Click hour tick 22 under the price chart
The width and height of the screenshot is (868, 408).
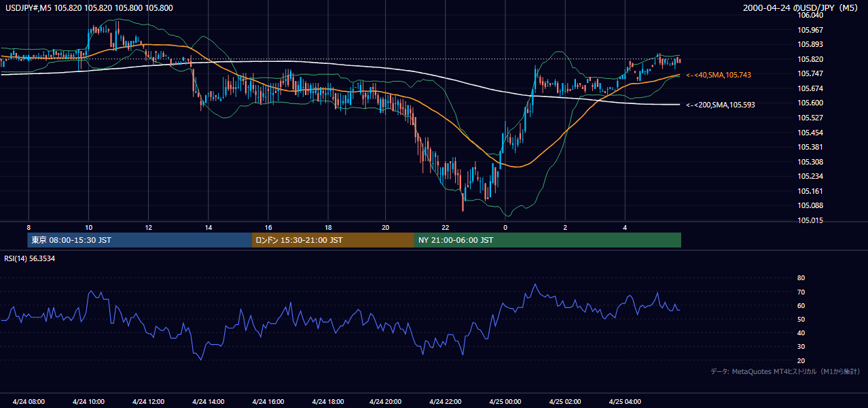pyautogui.click(x=446, y=227)
